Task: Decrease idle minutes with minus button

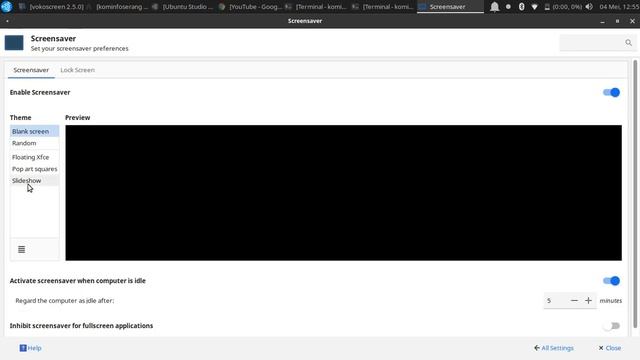Action: pyautogui.click(x=574, y=300)
